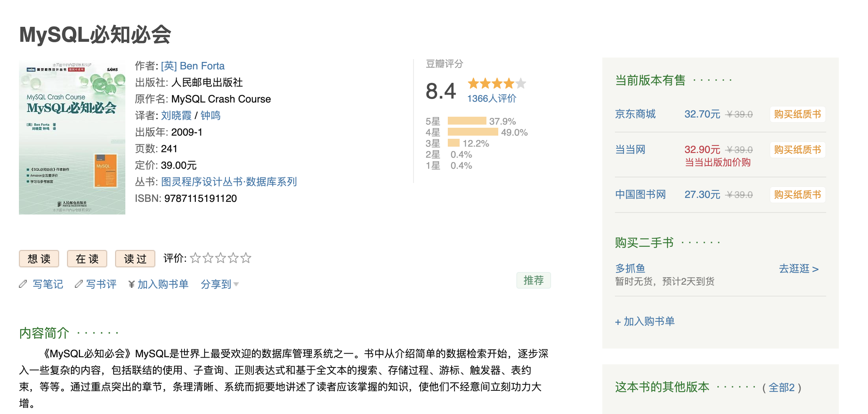The image size is (868, 414).
Task: Rate the book three stars
Action: pos(220,258)
